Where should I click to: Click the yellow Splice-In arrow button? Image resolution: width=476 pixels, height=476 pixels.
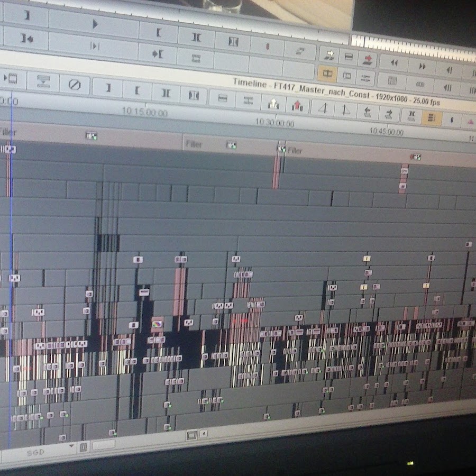point(329,54)
